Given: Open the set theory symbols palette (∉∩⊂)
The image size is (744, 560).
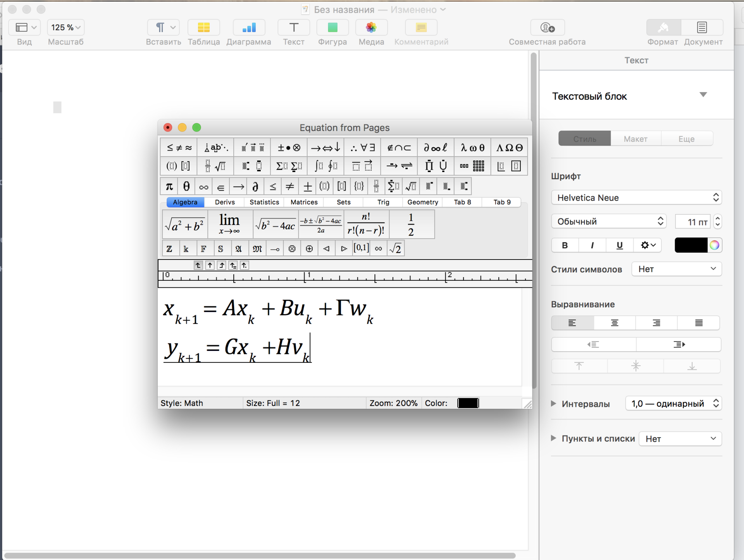Looking at the screenshot, I should [399, 148].
